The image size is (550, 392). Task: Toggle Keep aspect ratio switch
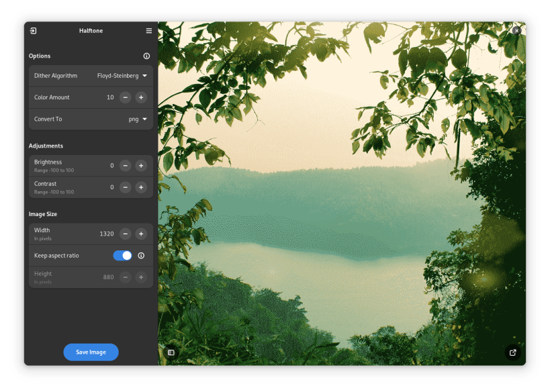(122, 256)
